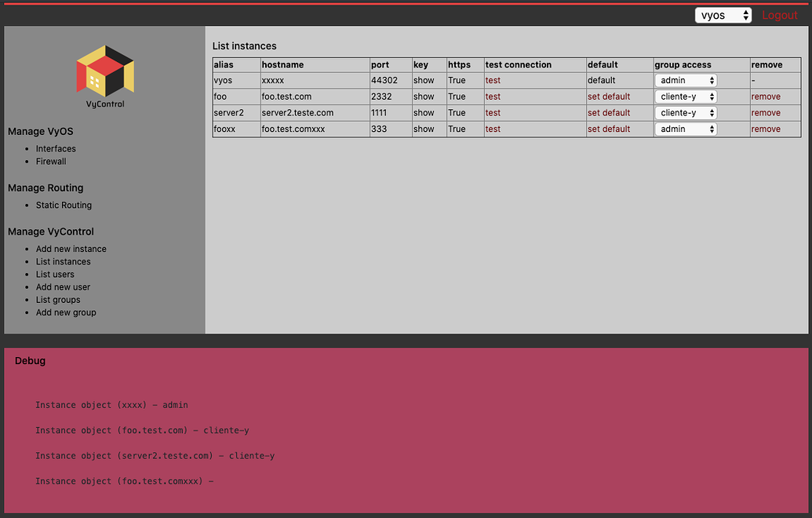Open the List groups page

(57, 299)
